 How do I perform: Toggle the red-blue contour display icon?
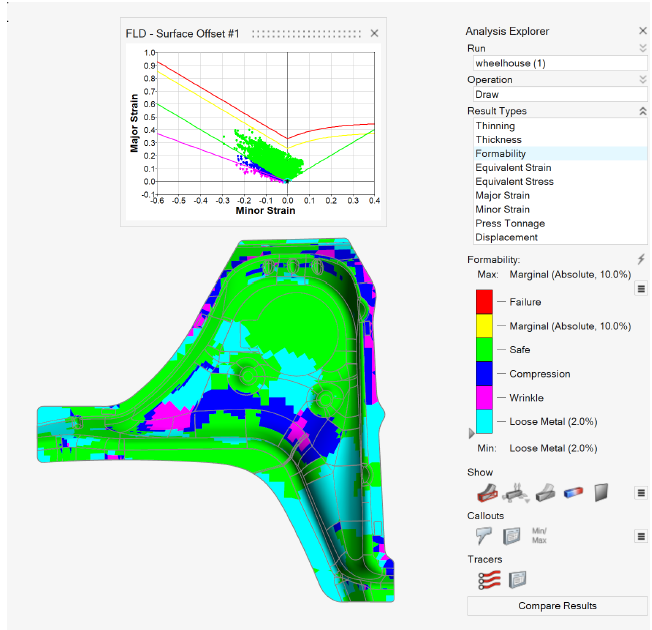point(573,492)
